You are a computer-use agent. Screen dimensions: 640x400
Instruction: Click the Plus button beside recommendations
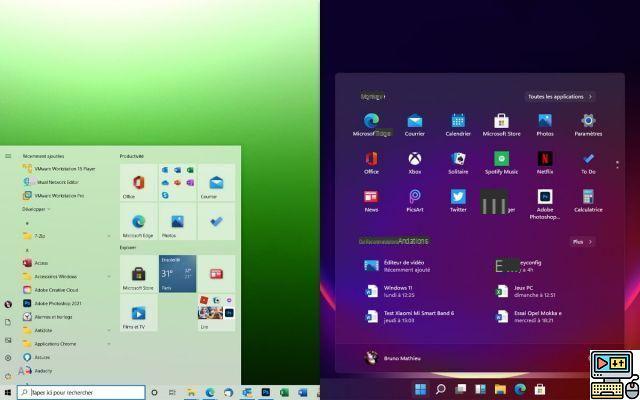coord(582,242)
